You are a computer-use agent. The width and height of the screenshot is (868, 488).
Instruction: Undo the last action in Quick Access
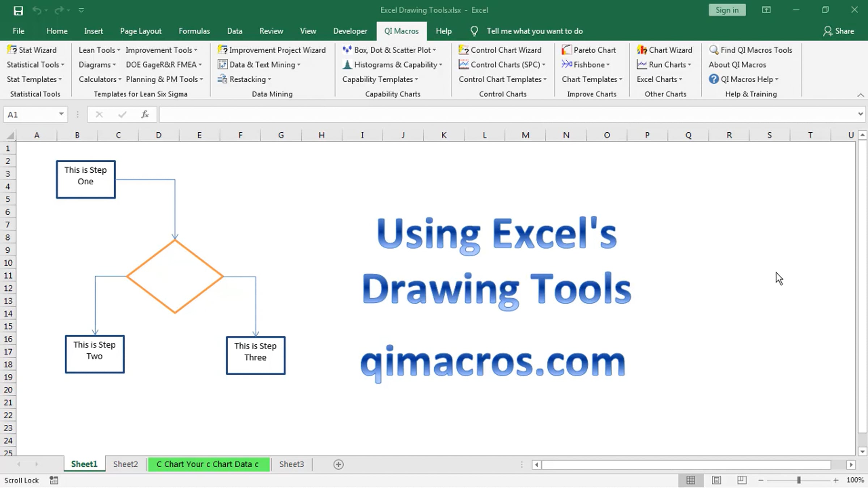click(37, 10)
